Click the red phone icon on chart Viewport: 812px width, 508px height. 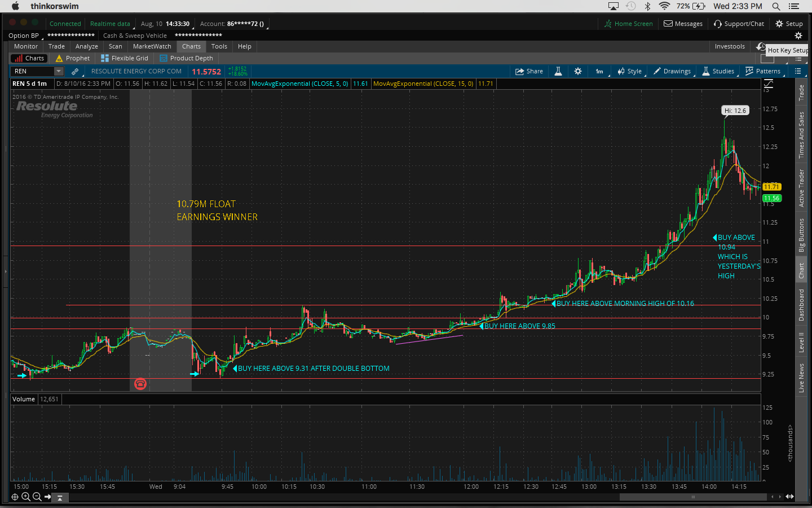click(140, 384)
